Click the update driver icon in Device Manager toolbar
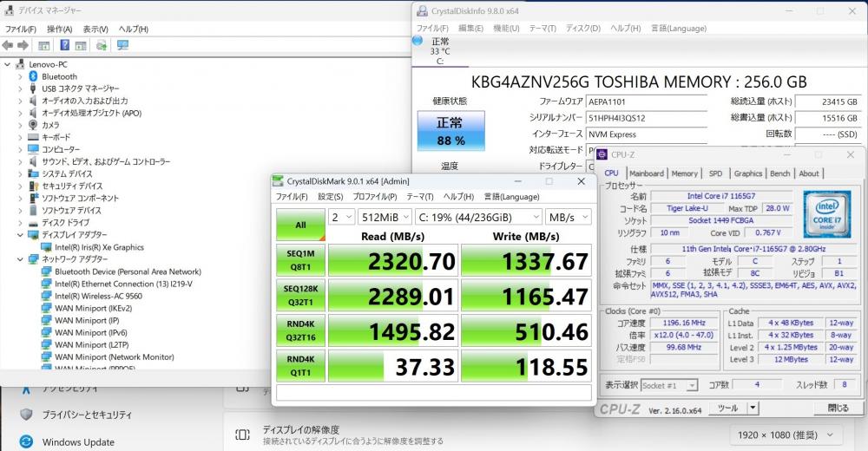Screen dimensions: 868x451 (x=102, y=45)
